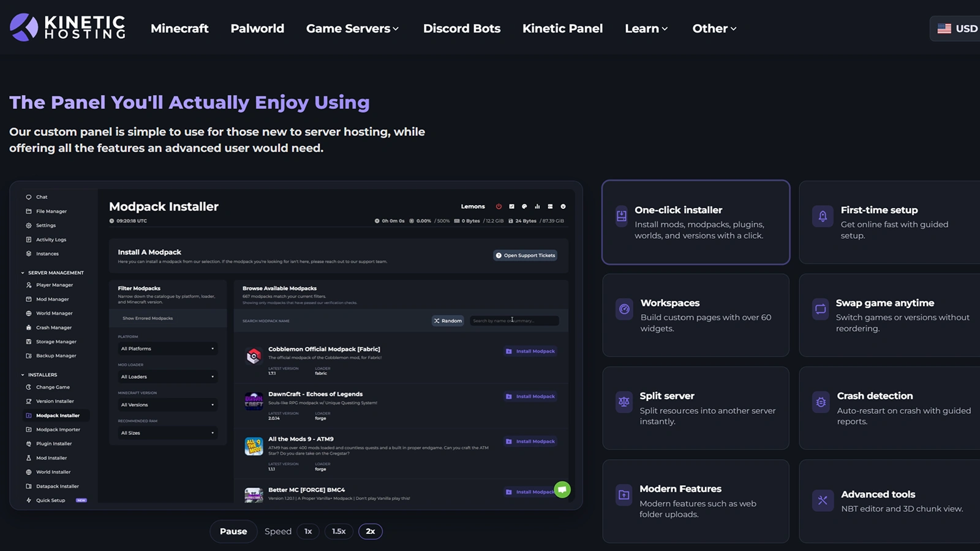This screenshot has width=980, height=551.
Task: Click the Advanced tools icon
Action: pyautogui.click(x=823, y=500)
